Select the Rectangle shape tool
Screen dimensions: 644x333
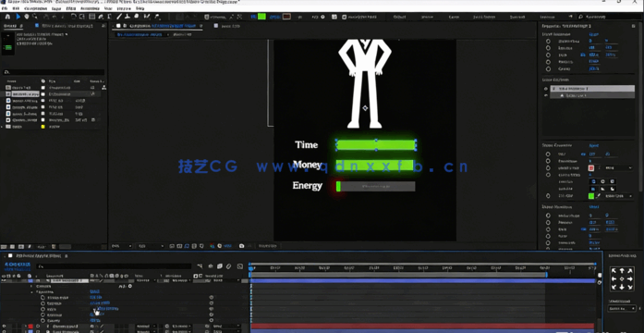(92, 17)
